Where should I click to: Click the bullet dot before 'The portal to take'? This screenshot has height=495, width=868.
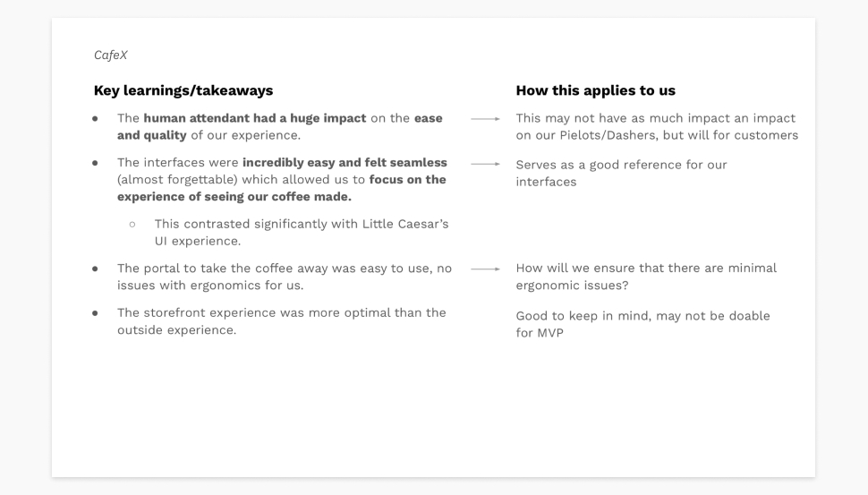(x=95, y=269)
